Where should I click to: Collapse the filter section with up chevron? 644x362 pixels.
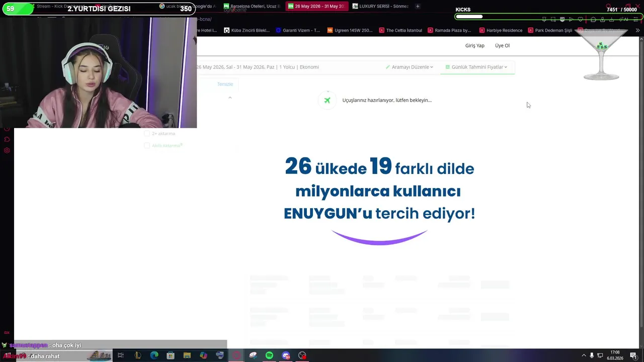tap(230, 98)
